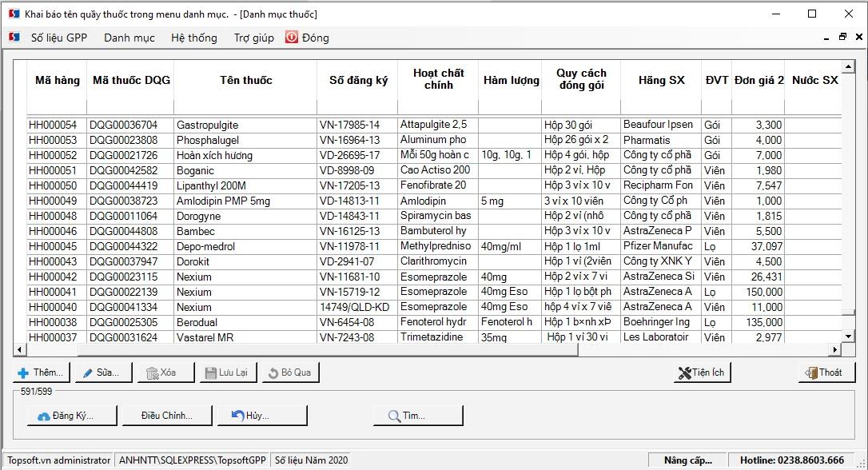Click the ĐVT column header
The image size is (868, 470).
(x=716, y=80)
